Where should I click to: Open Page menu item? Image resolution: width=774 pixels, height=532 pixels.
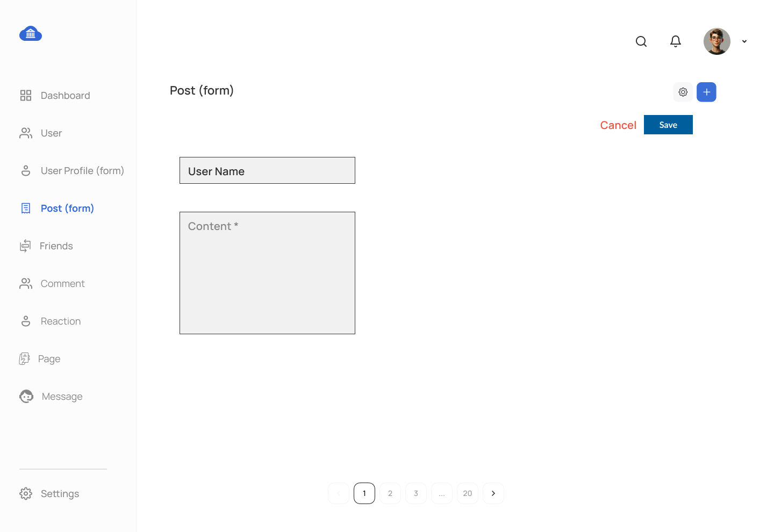[49, 359]
